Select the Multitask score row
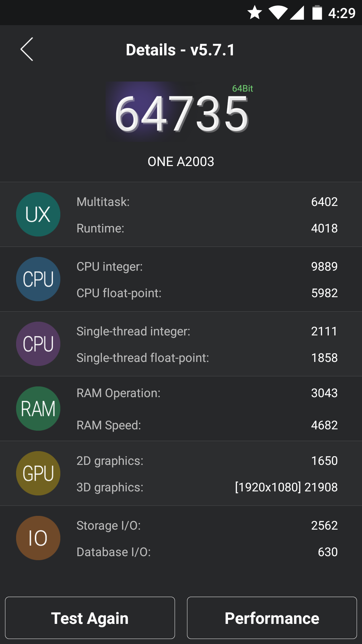 [207, 202]
